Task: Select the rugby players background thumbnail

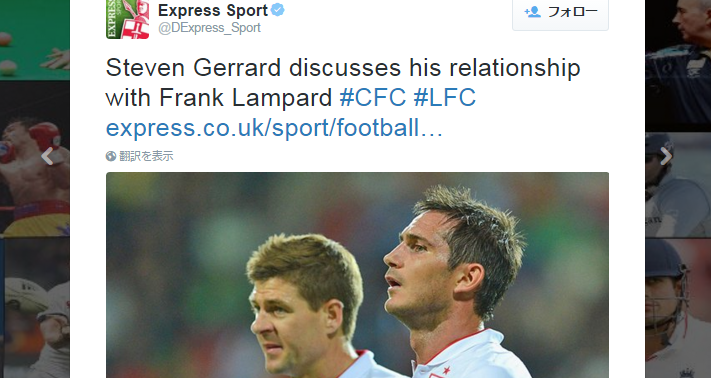Action: point(35,308)
